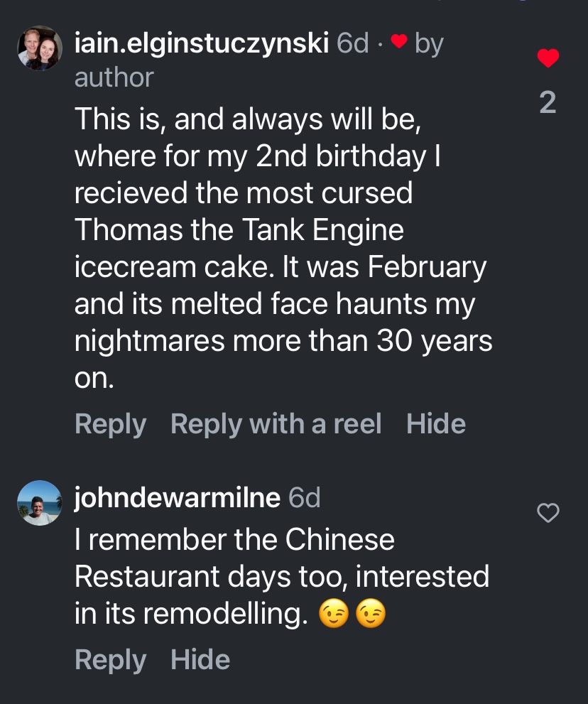Screen dimensions: 588x704
Task: Hide the icecream cake comment
Action: pos(436,424)
